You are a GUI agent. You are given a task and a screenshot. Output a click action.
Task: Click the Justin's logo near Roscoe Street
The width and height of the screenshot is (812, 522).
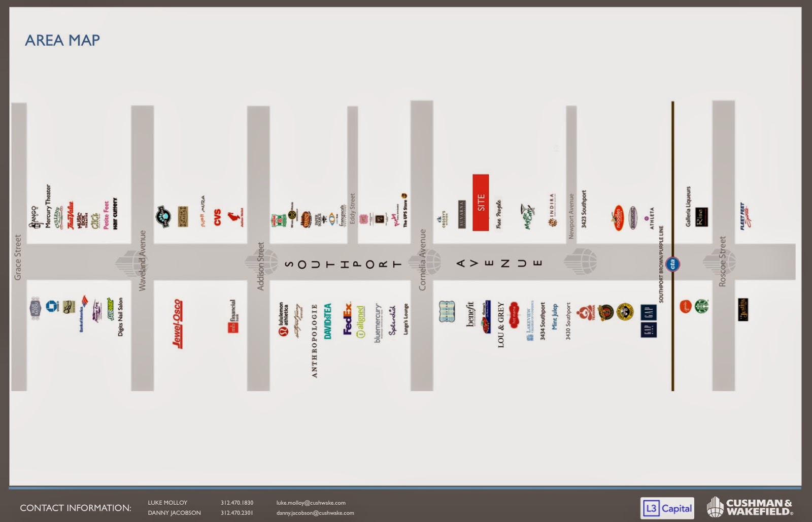coord(743,310)
